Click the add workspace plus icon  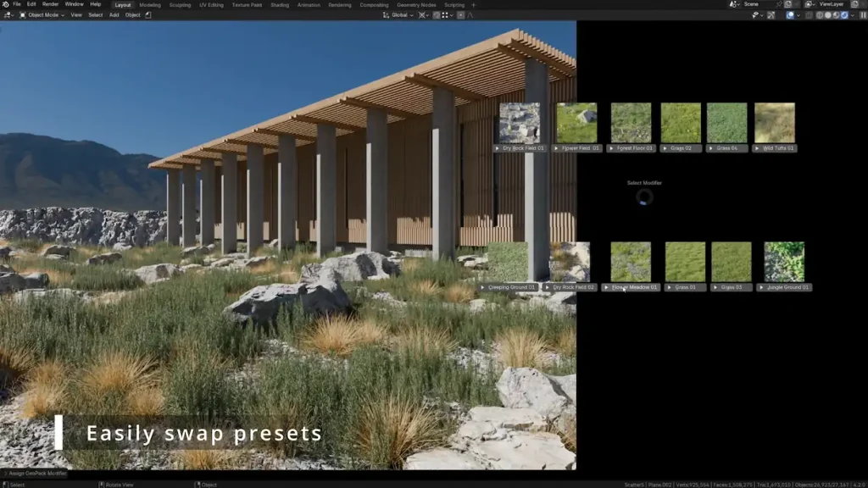coord(473,4)
